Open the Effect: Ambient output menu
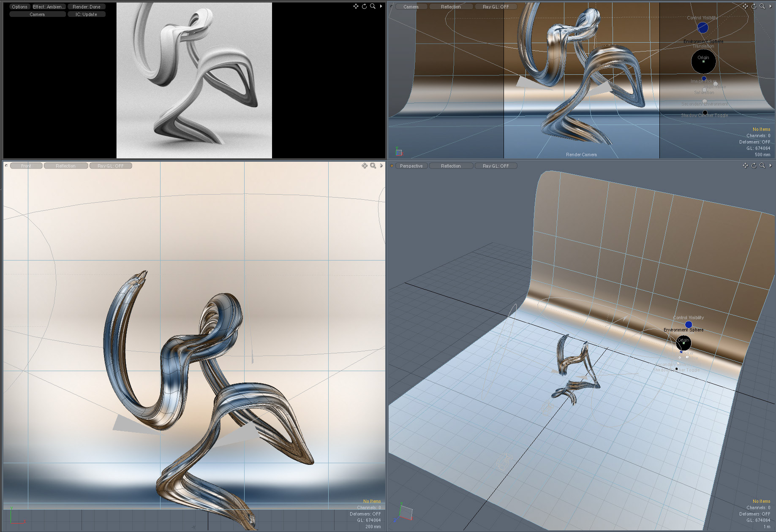This screenshot has width=776, height=532. point(49,7)
